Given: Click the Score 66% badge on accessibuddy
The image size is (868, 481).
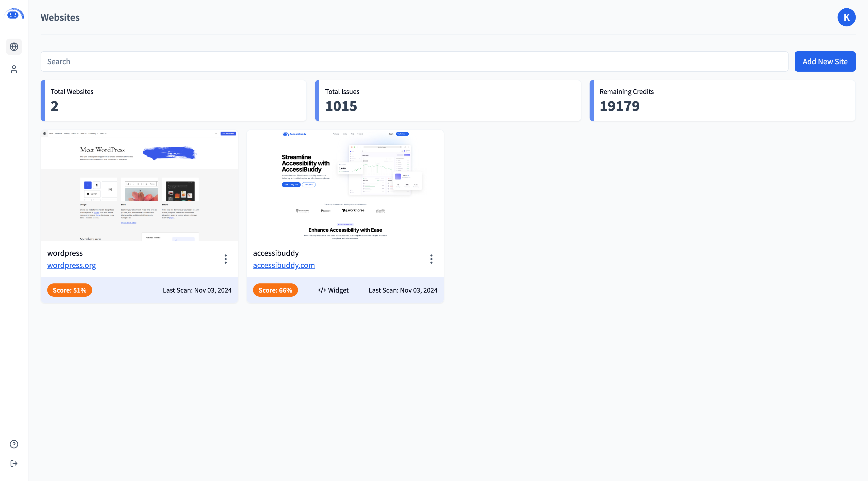Looking at the screenshot, I should 275,290.
